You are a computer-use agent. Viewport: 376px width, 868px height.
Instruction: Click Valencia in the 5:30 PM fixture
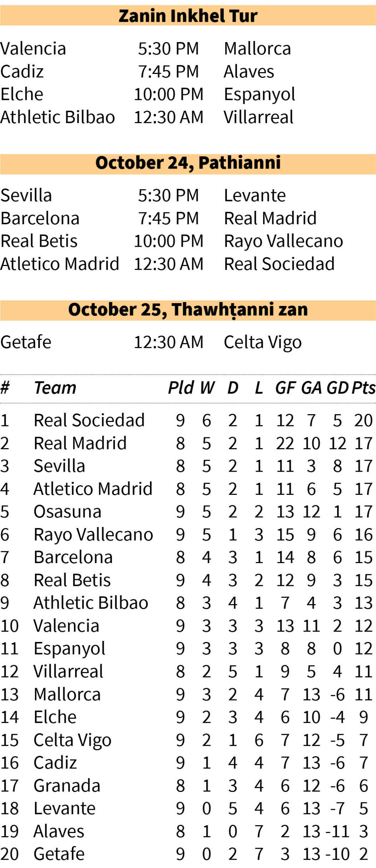33,49
